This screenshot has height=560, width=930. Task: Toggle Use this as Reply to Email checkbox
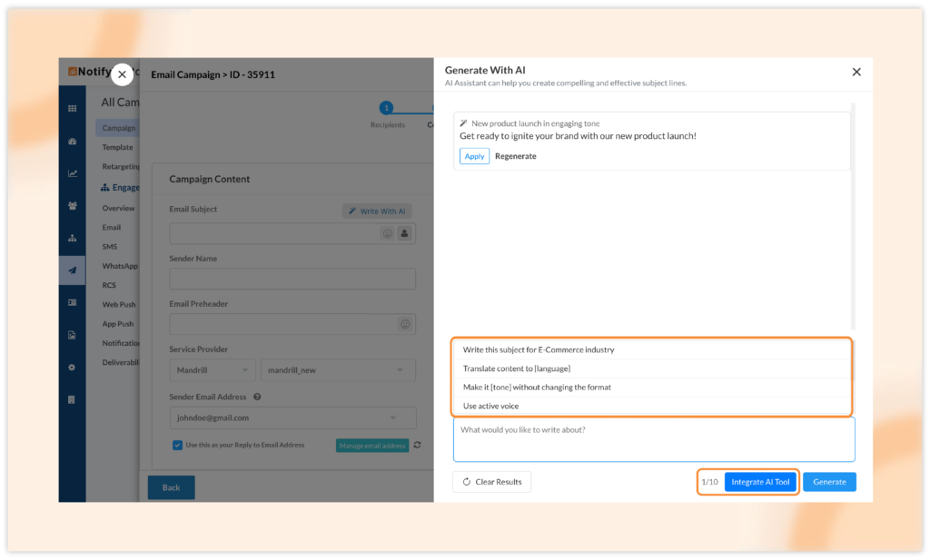tap(177, 445)
